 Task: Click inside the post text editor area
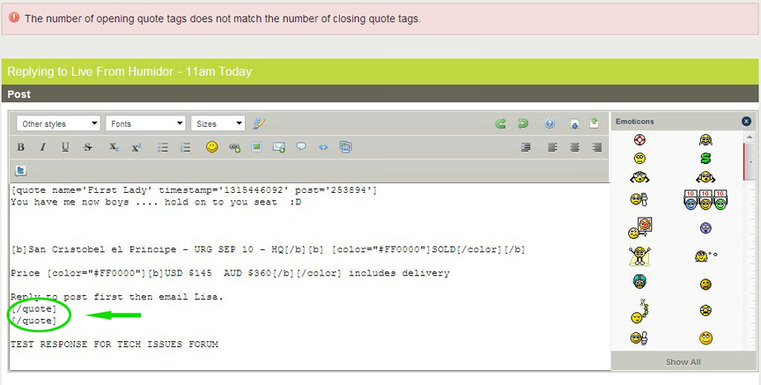pyautogui.click(x=310, y=276)
